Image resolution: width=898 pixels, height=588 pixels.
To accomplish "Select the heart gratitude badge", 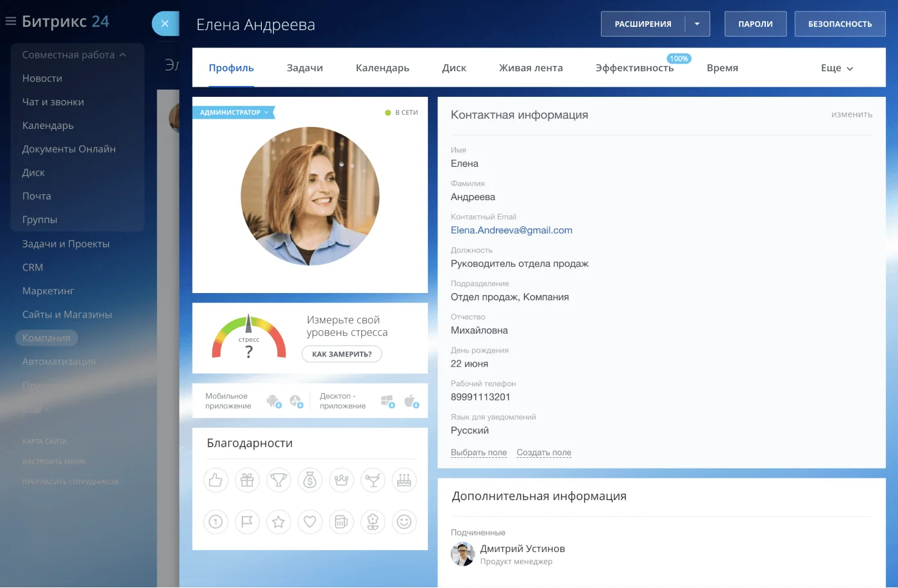I will 310,522.
